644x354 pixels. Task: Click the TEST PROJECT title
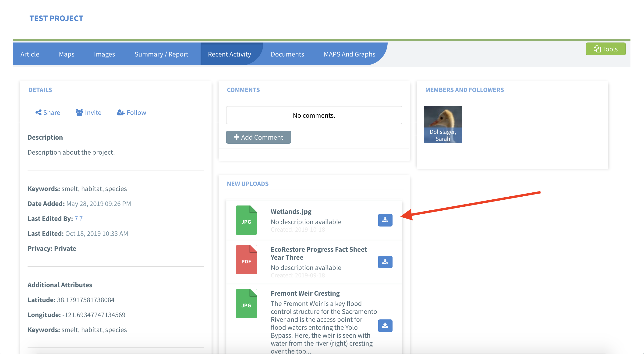(x=56, y=18)
